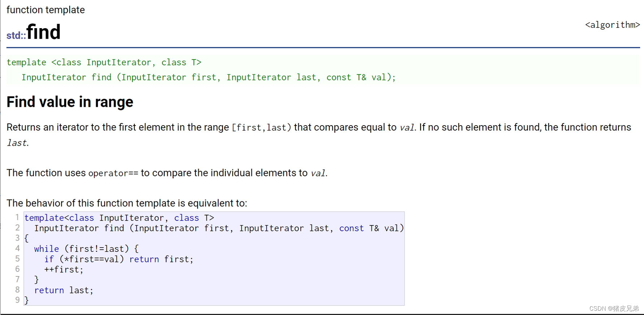The image size is (644, 315).
Task: Click the std:: namespace link
Action: pyautogui.click(x=16, y=35)
